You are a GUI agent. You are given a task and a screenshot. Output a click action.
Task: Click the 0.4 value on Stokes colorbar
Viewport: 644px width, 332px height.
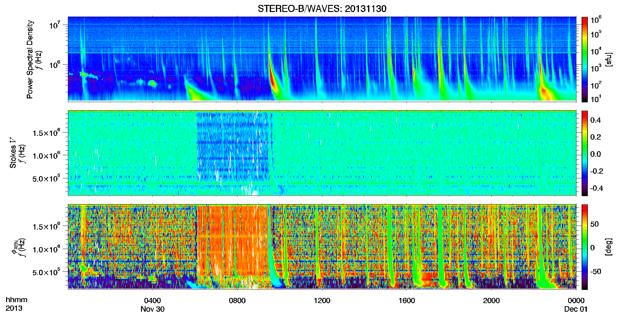pos(595,120)
